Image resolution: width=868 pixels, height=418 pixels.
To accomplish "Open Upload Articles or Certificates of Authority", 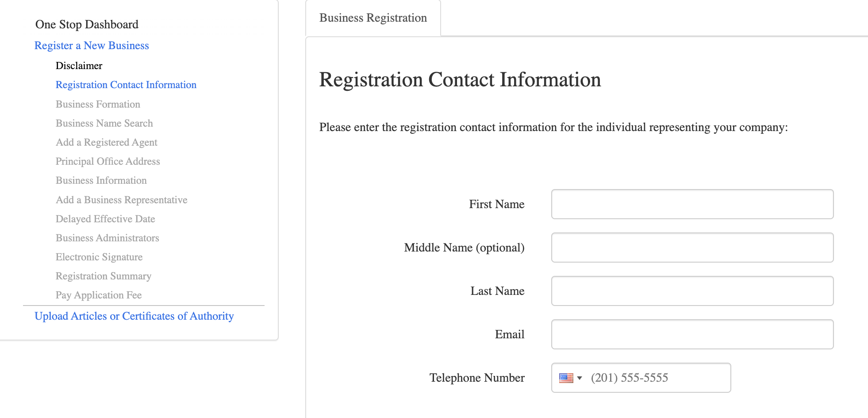I will click(x=134, y=316).
